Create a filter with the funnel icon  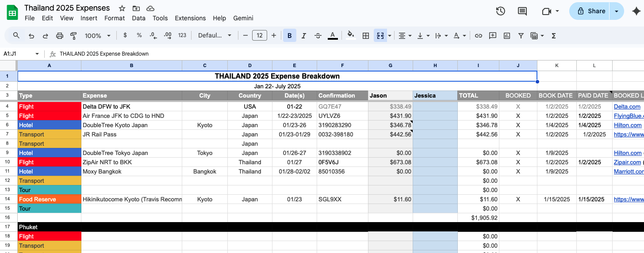point(521,36)
